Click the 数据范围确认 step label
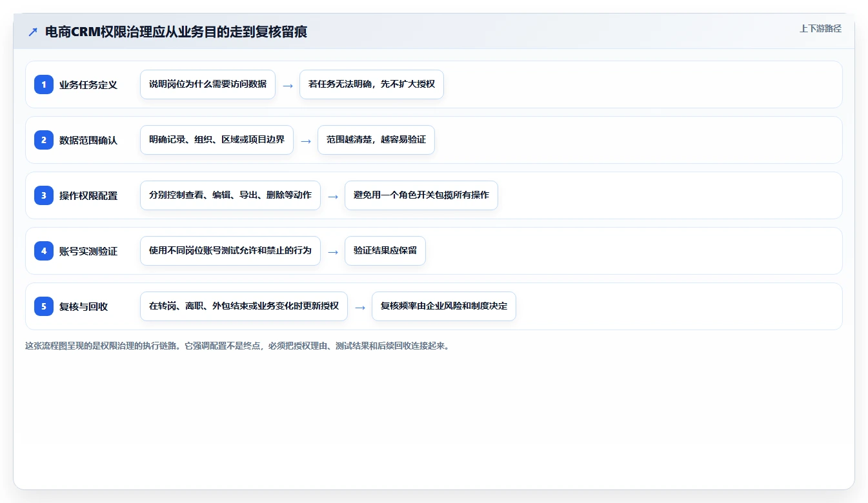The image size is (868, 503). 88,140
